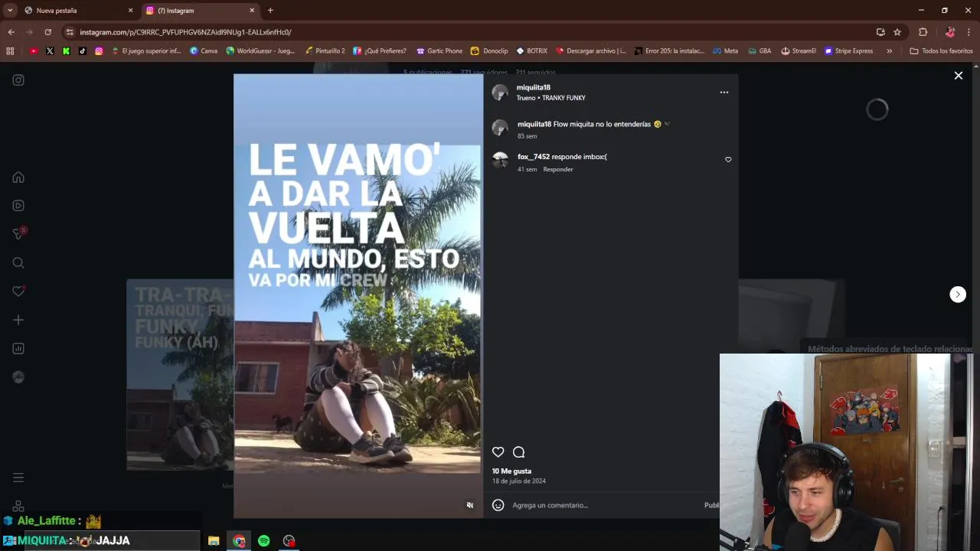Viewport: 980px width, 551px height.
Task: Open Search from the sidebar
Action: pos(18,262)
